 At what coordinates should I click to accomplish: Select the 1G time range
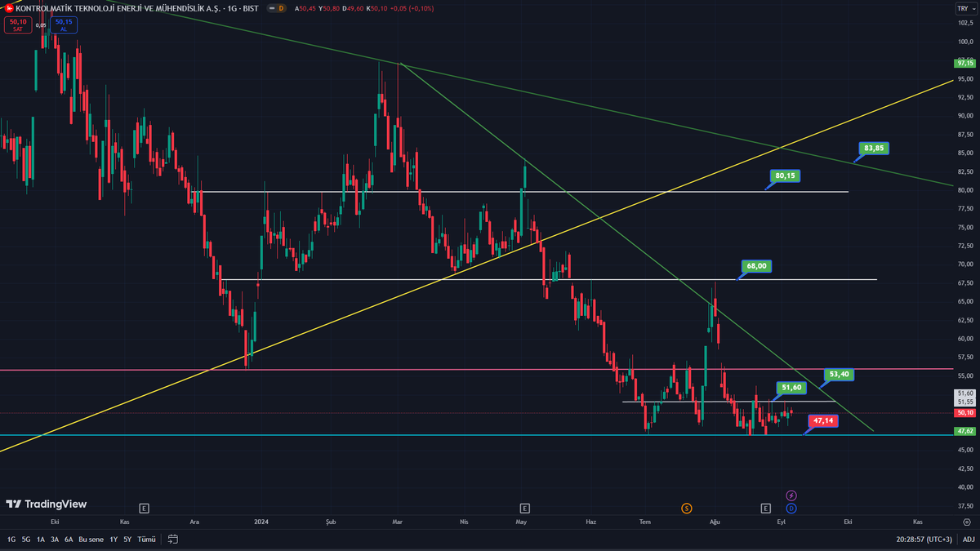point(11,540)
